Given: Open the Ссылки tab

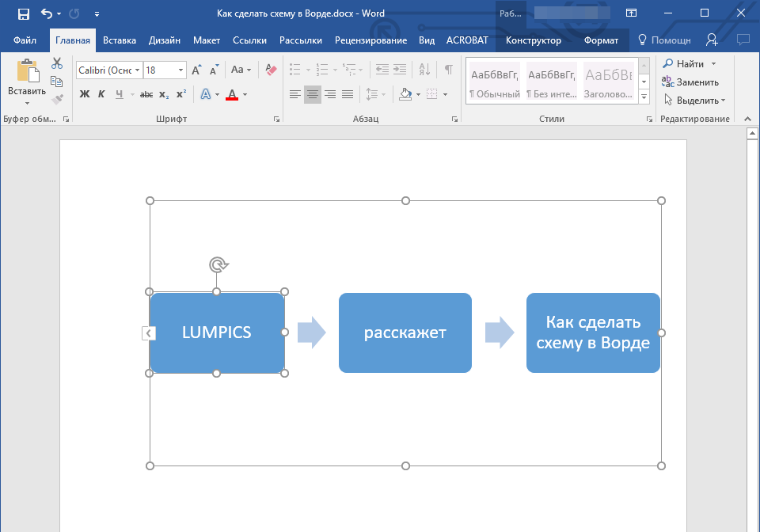Looking at the screenshot, I should (x=249, y=40).
